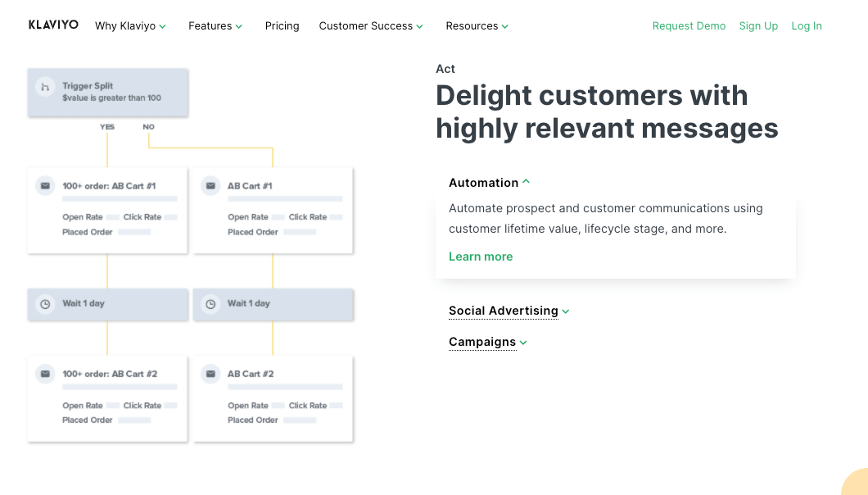Viewport: 868px width, 495px height.
Task: Expand the Campaigns section
Action: pos(488,342)
